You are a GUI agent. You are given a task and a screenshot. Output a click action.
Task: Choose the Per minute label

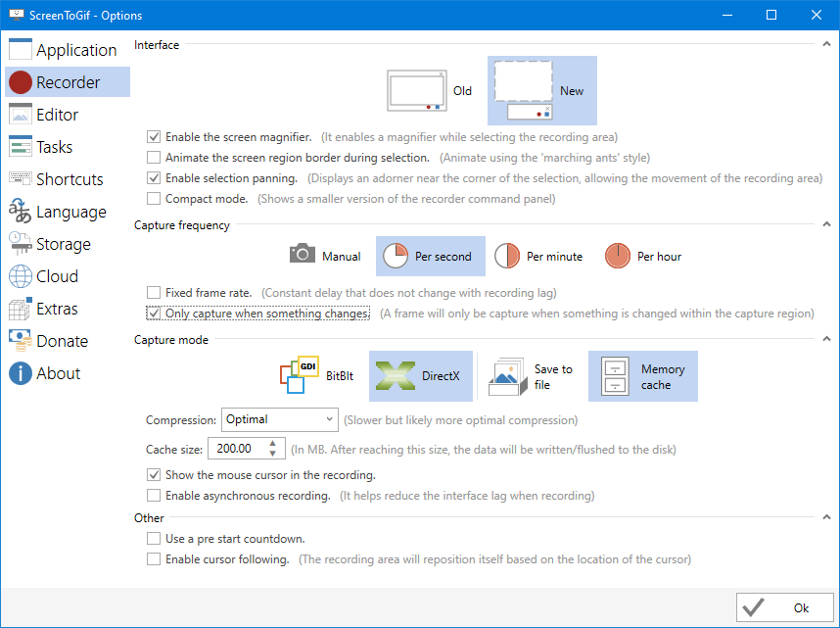coord(554,257)
